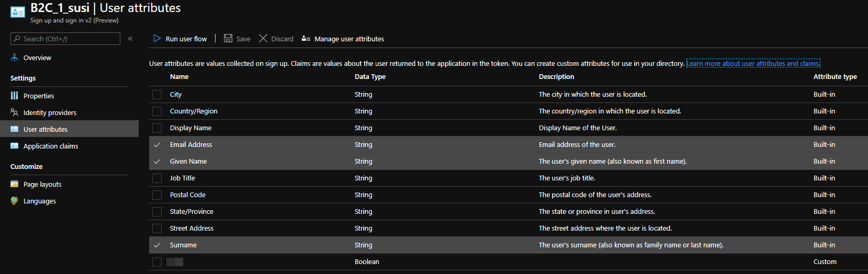Check the Boolean custom attribute checkbox
The width and height of the screenshot is (868, 274).
tap(157, 262)
